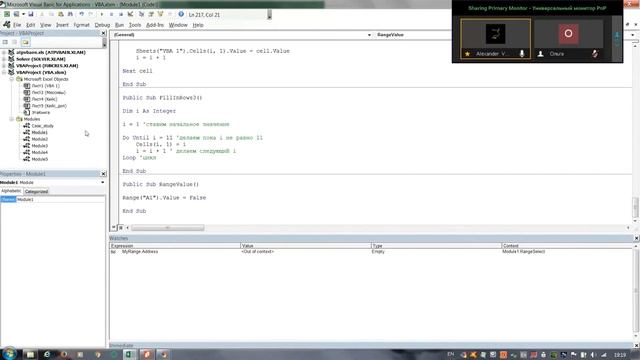Click the VBA icon left of File menu

tap(7, 25)
